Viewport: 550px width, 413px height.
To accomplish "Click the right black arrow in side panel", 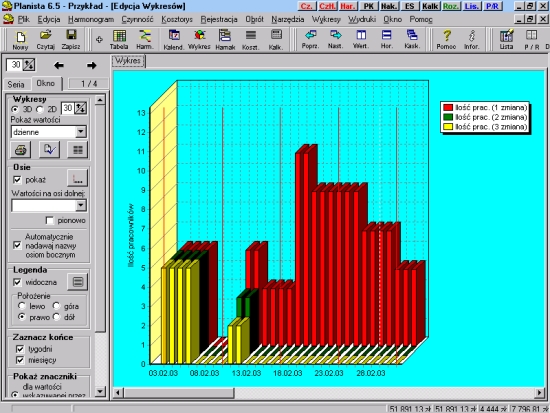I will [x=92, y=65].
